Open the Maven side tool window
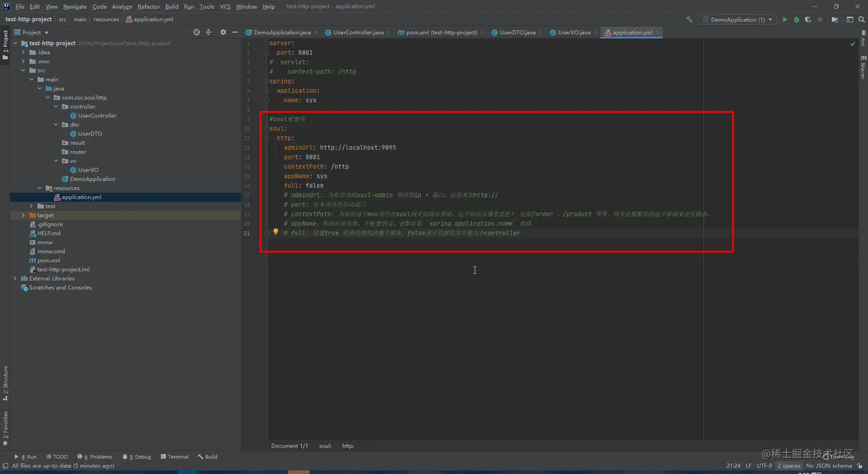 pos(863,67)
